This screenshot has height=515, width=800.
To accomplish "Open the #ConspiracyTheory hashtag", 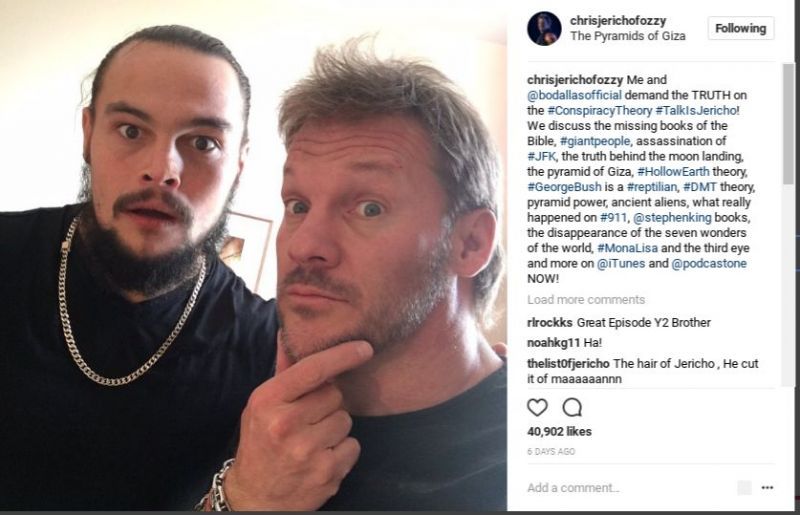I will pos(599,110).
